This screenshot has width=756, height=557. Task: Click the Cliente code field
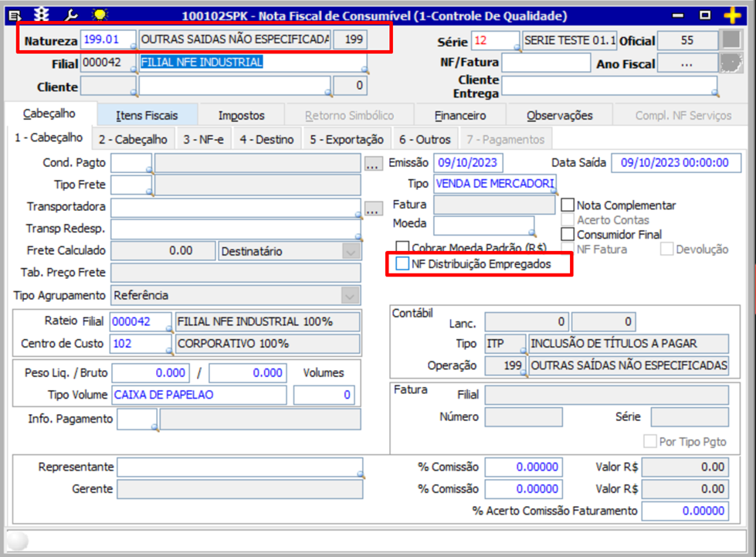coord(108,87)
